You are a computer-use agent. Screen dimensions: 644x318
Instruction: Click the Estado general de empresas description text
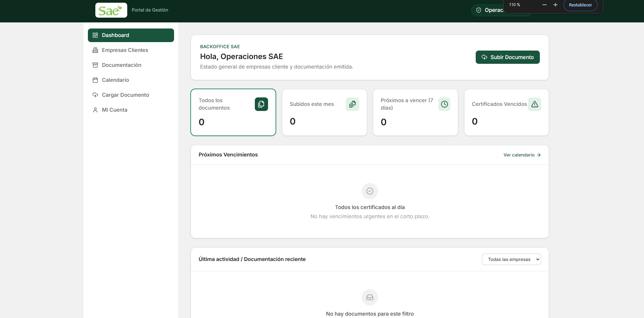tap(277, 67)
